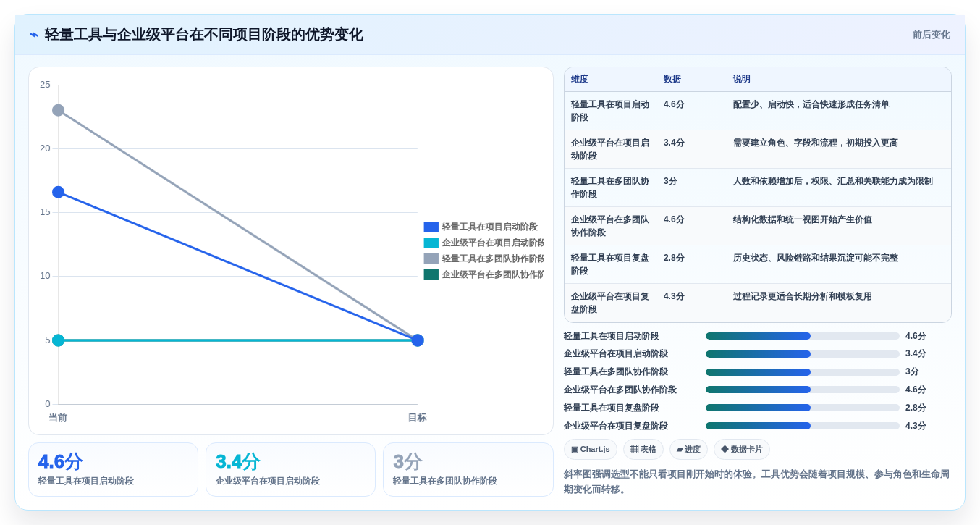Image resolution: width=980 pixels, height=525 pixels.
Task: Click the 当前 x-axis label
Action: (58, 418)
